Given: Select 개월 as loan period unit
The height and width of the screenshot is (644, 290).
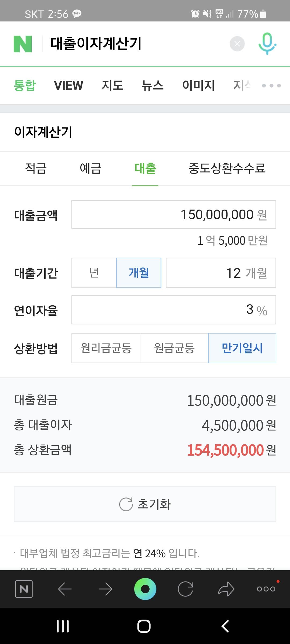Looking at the screenshot, I should pyautogui.click(x=139, y=273).
